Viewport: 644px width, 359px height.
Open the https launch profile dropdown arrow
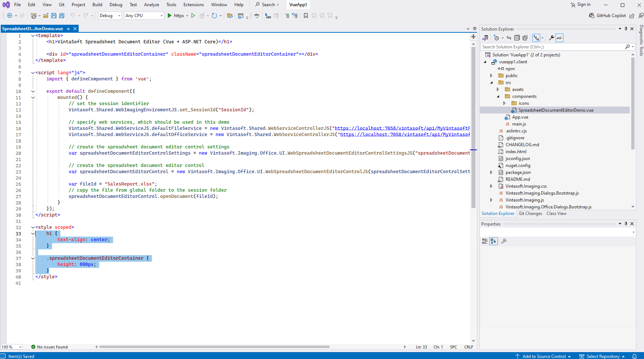coord(187,16)
